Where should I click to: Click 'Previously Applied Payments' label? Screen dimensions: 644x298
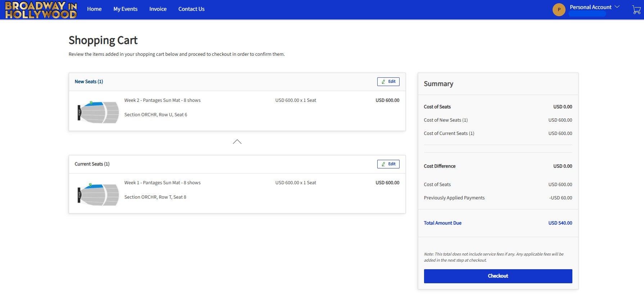[454, 198]
